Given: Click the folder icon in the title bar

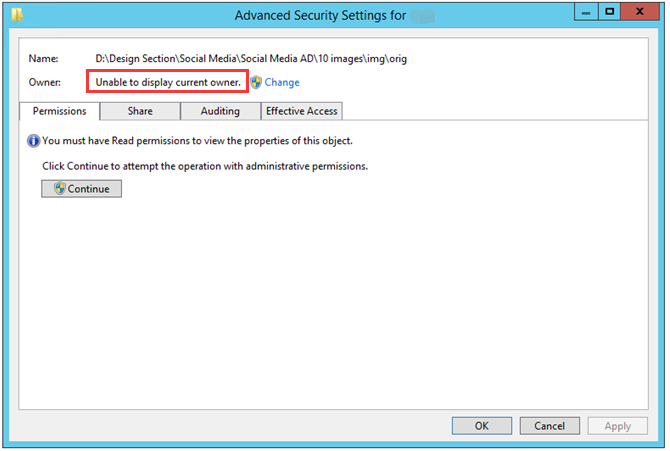Looking at the screenshot, I should tap(17, 15).
